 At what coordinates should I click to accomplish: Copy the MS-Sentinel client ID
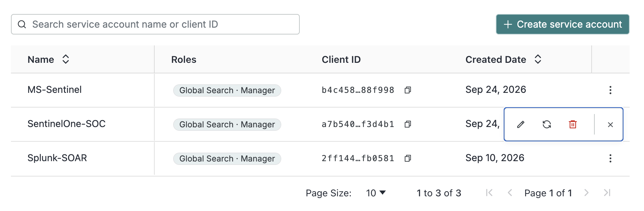pyautogui.click(x=408, y=90)
